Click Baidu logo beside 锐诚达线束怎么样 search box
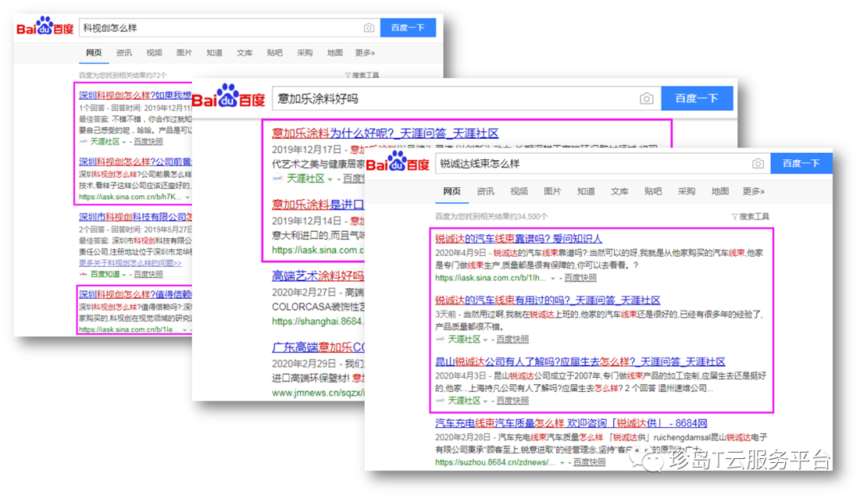 [397, 162]
